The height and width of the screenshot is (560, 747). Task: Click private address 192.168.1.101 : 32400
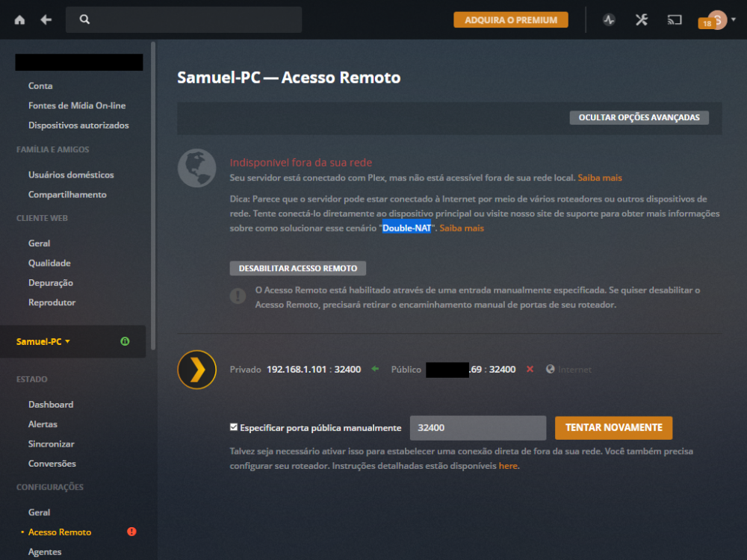coord(314,370)
